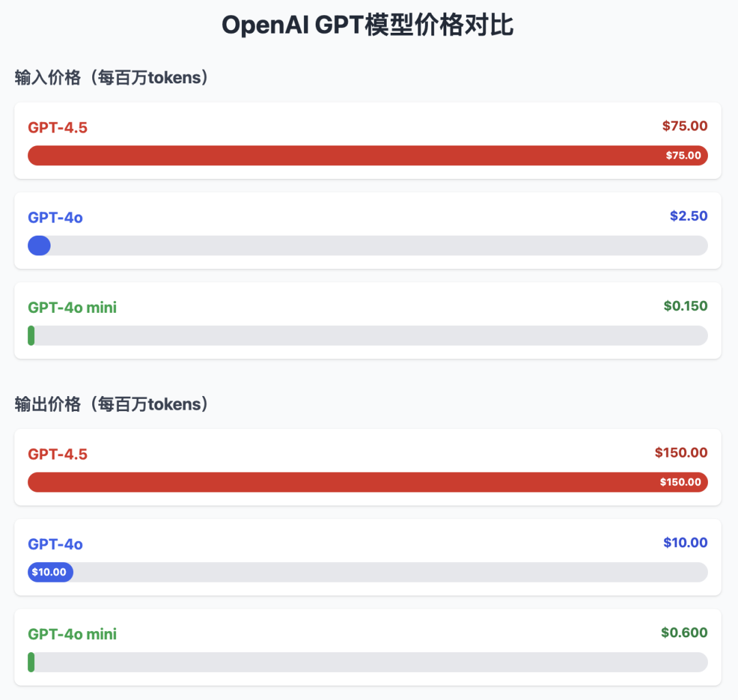Click the $0.600 price value
The height and width of the screenshot is (700, 738).
click(684, 632)
